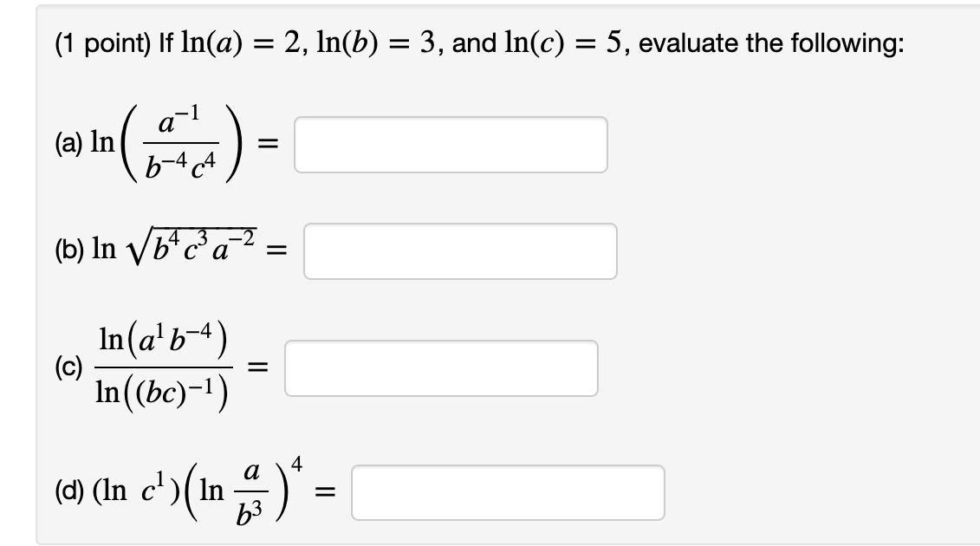Viewport: 980px width, 546px height.
Task: Click the answer box for part (a)
Action: point(449,145)
